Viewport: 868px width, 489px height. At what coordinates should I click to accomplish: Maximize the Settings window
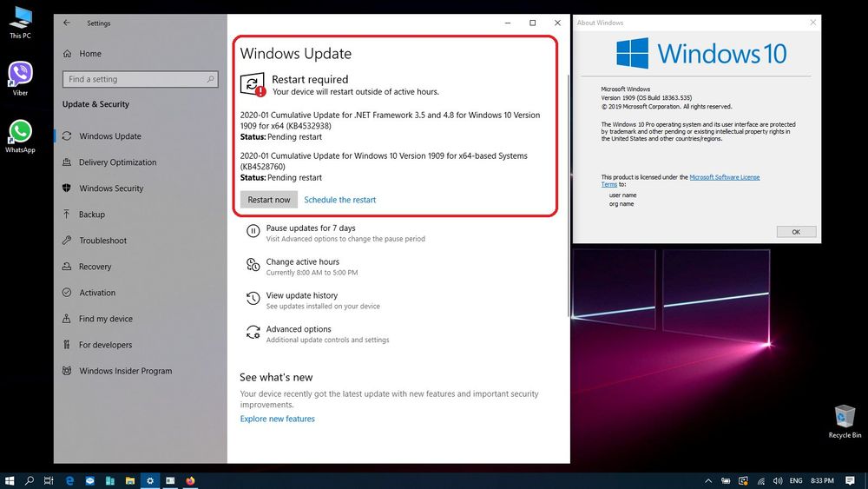[x=533, y=23]
